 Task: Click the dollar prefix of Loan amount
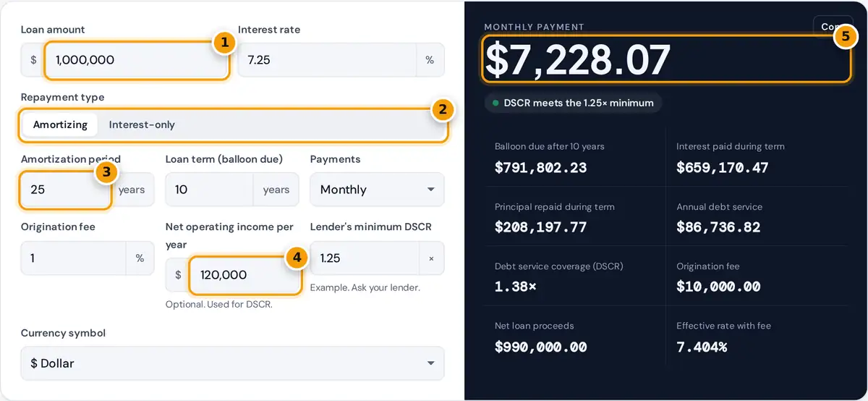[x=33, y=60]
